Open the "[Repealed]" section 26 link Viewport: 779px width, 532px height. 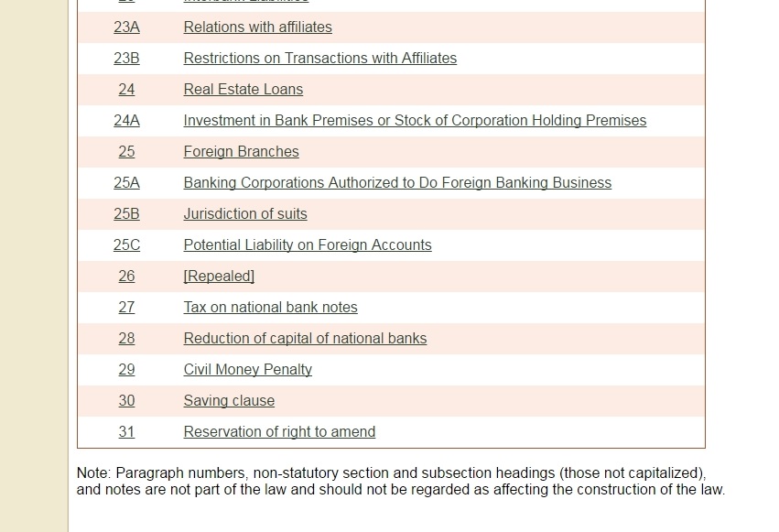pos(219,277)
